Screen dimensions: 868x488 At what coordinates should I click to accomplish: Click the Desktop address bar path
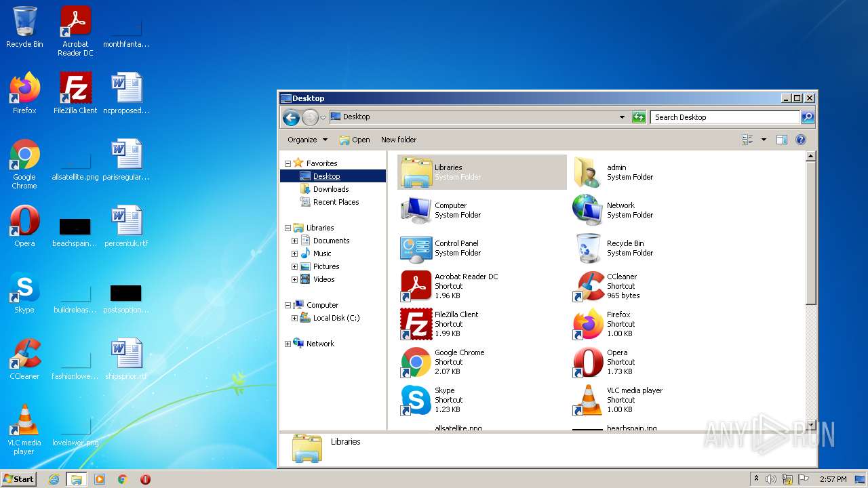356,117
